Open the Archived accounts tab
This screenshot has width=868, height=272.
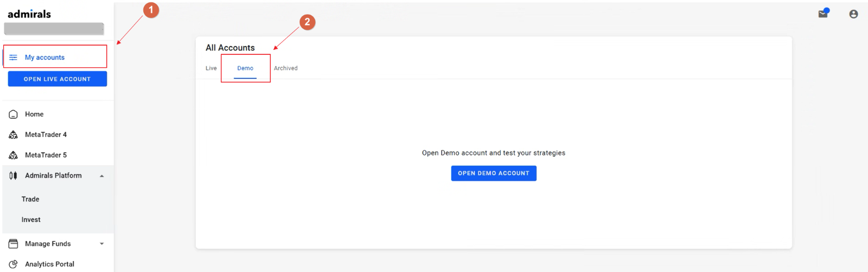coord(286,68)
